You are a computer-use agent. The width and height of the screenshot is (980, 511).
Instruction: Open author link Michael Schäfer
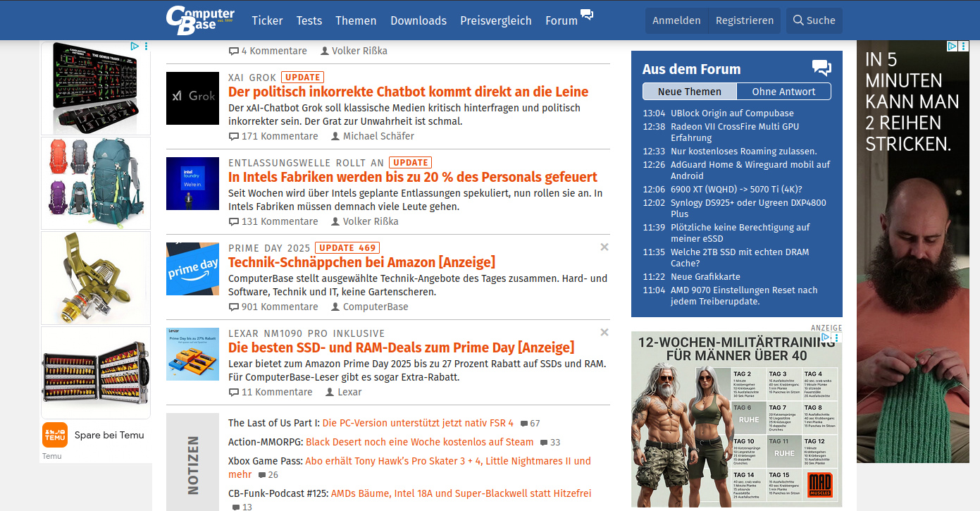click(378, 137)
